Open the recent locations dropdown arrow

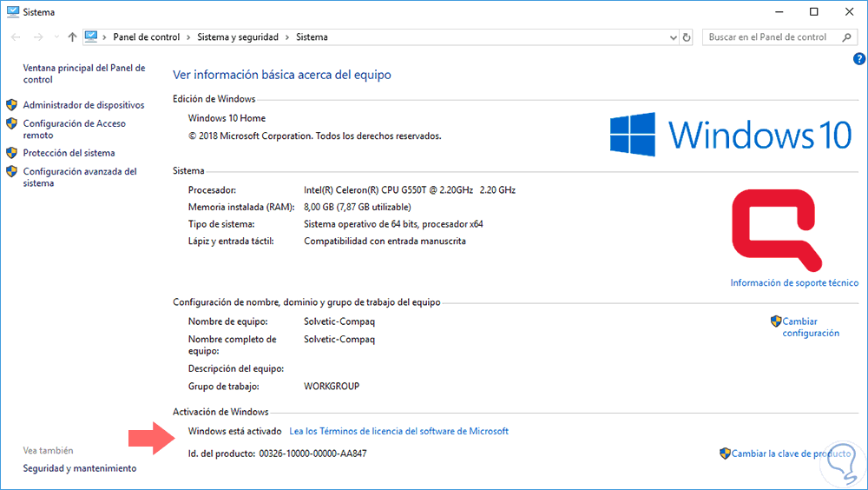pyautogui.click(x=56, y=37)
